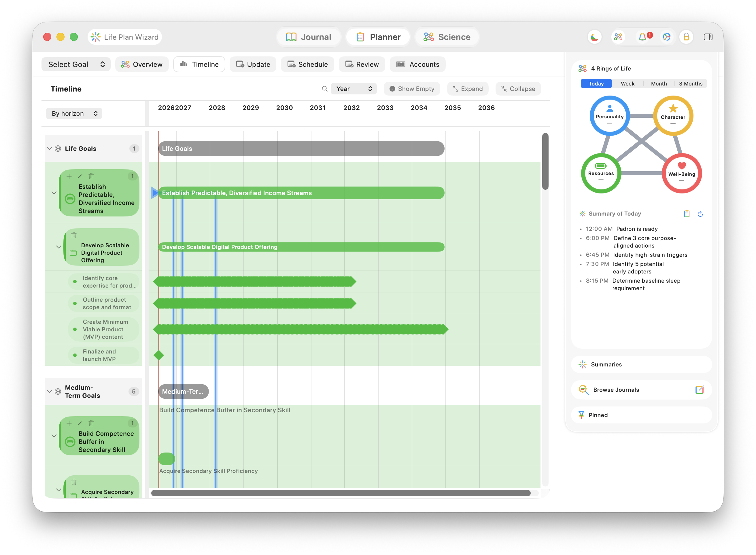Collapse the Life Goals section chevron
The image size is (756, 555).
[x=50, y=149]
